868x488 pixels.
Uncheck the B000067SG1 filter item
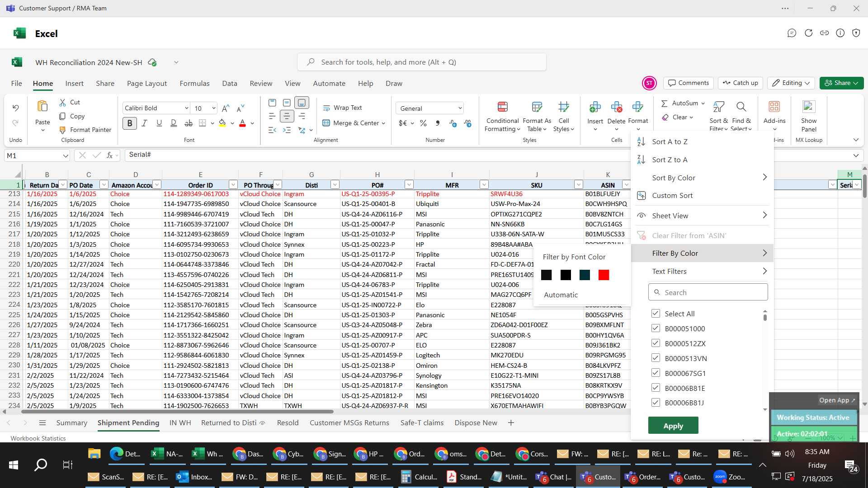click(x=656, y=373)
